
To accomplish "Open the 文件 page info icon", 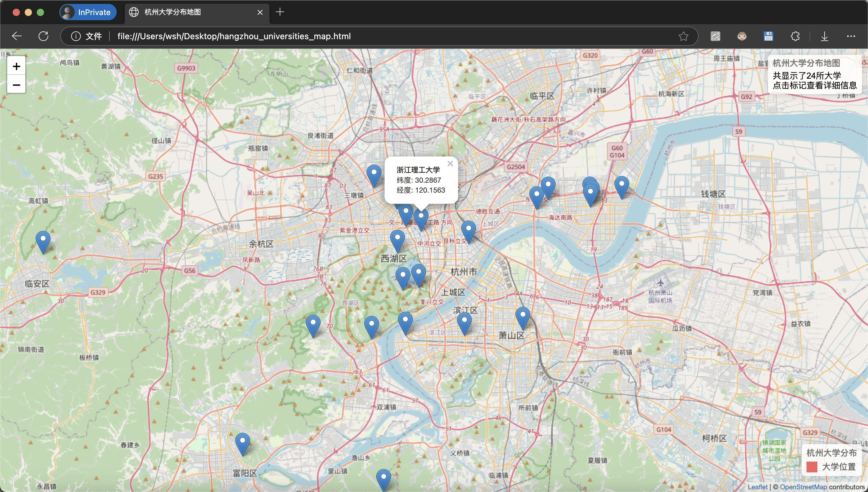I will [76, 36].
